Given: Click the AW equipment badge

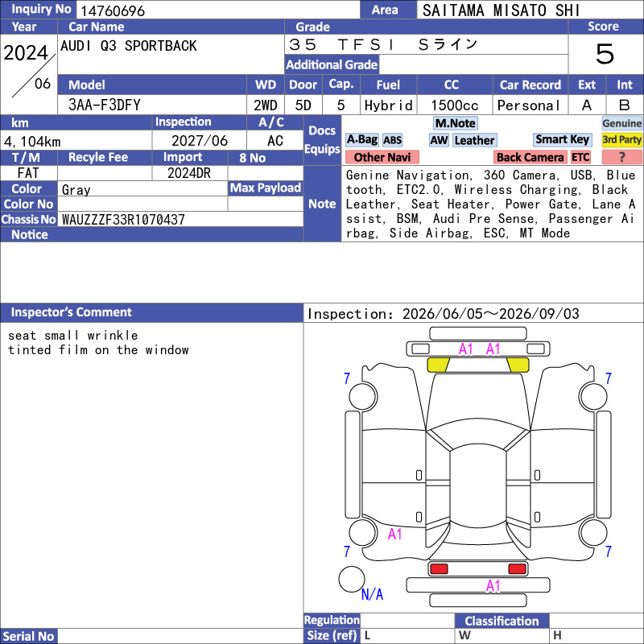Looking at the screenshot, I should 439,140.
